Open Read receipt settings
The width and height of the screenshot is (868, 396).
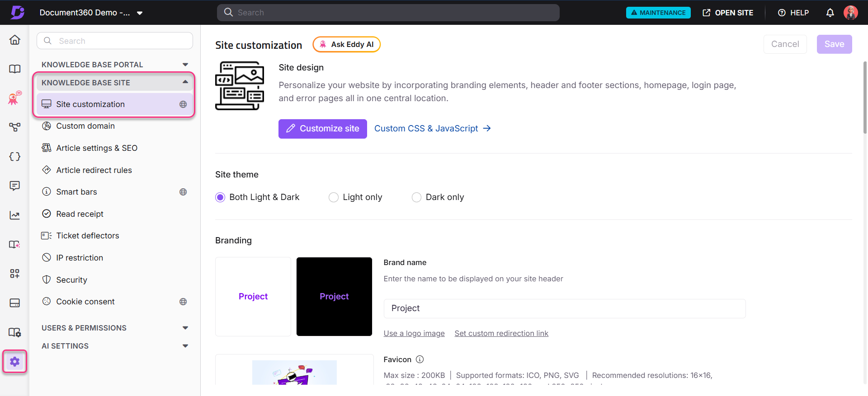click(x=114, y=214)
